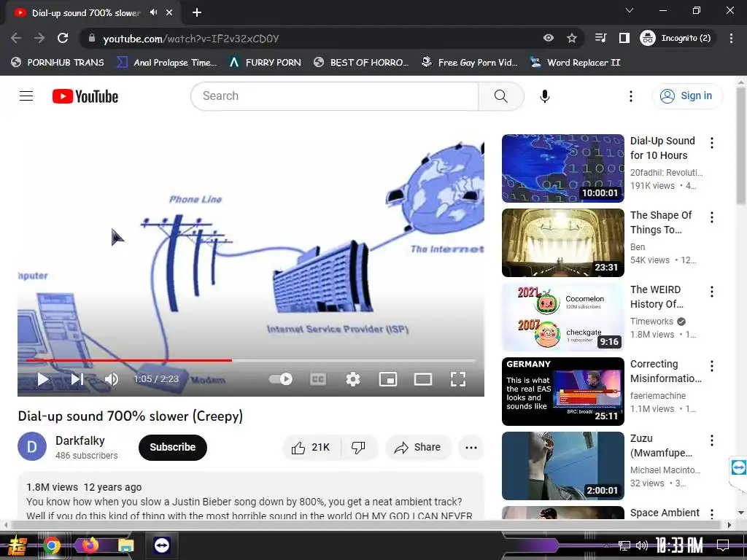The width and height of the screenshot is (747, 560).
Task: Click the magnifier search button
Action: tap(500, 96)
